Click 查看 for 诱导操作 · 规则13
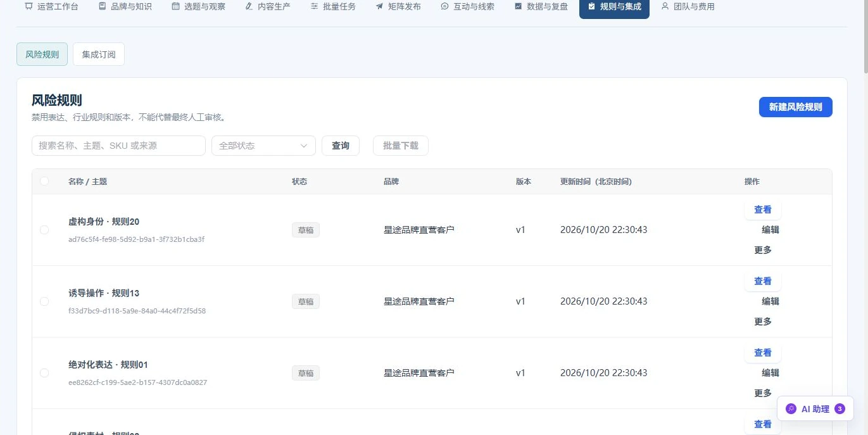Screen dimensions: 868x435 pos(763,281)
